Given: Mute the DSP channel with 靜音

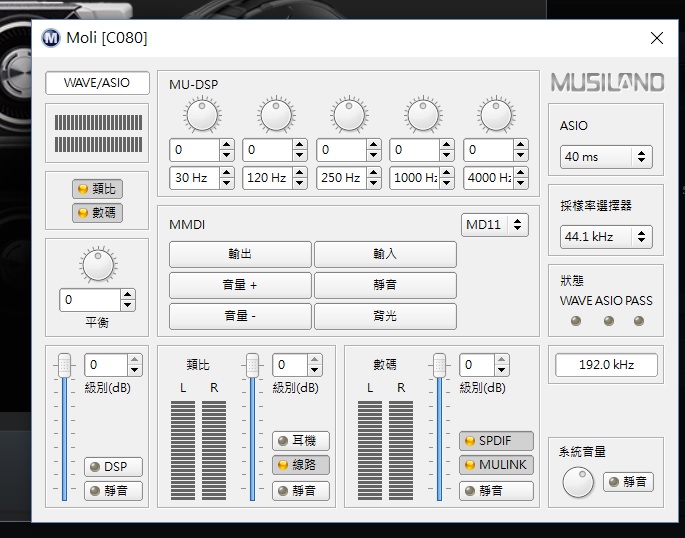Looking at the screenshot, I should [113, 491].
